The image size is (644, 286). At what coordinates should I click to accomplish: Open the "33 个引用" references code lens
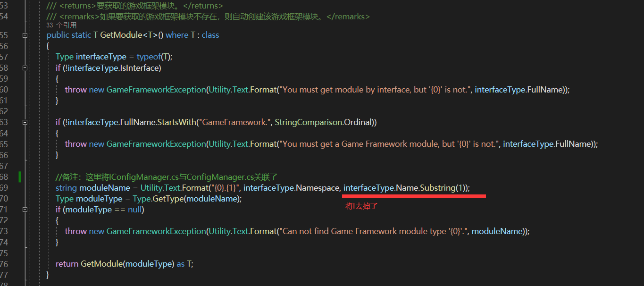click(x=61, y=25)
